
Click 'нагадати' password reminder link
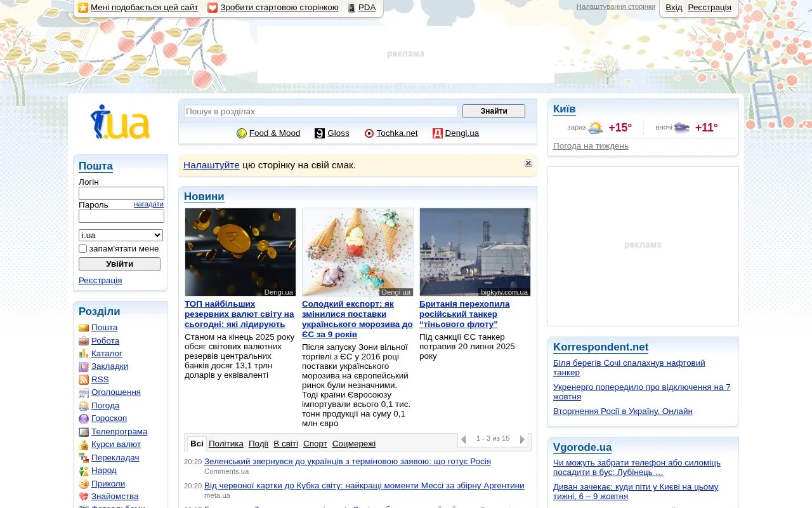click(148, 204)
